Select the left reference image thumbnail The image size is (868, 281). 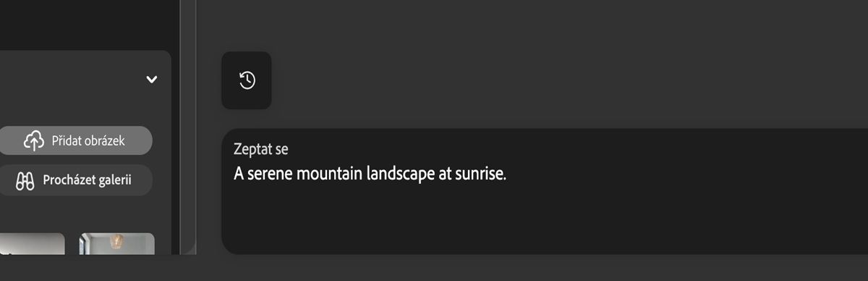32,243
